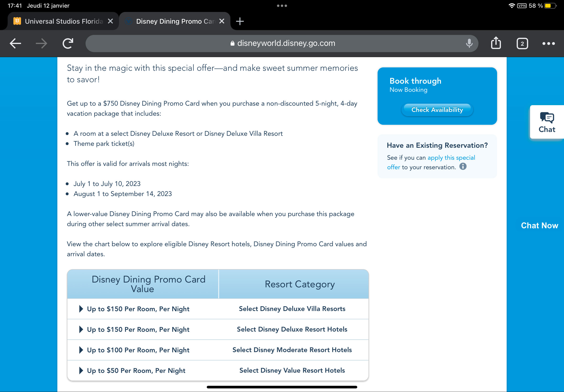Screen dimensions: 564x392
Task: Open tab switcher showing 2 tabs
Action: tap(522, 44)
